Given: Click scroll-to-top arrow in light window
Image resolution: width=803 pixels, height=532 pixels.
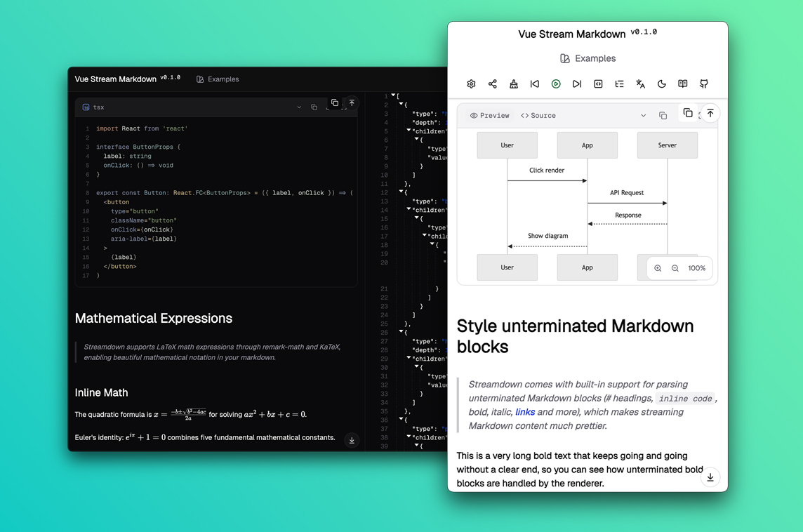Looking at the screenshot, I should pyautogui.click(x=710, y=113).
